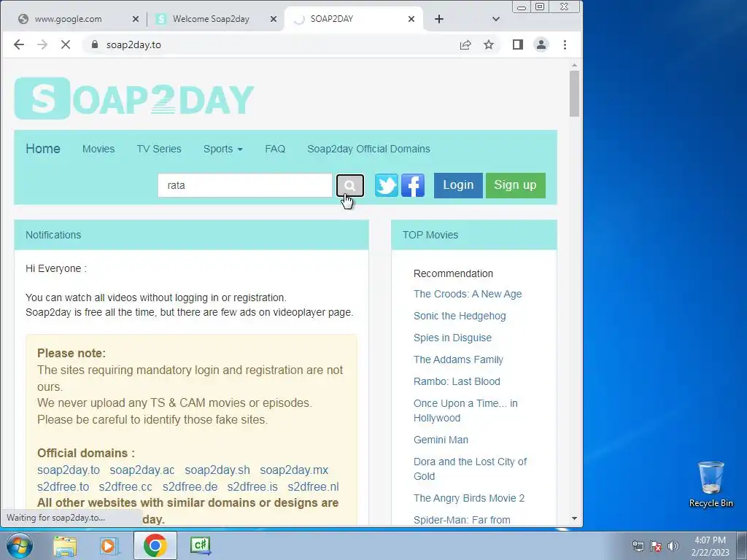Open Soap2day Official Domains nav item
This screenshot has width=747, height=560.
click(368, 149)
